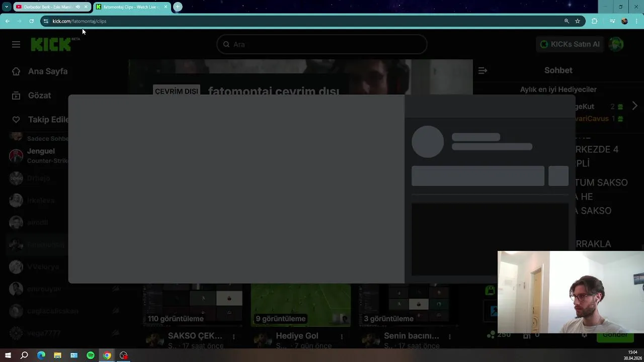Click the green KICK logo
Screen dimensions: 644x362
(51, 44)
